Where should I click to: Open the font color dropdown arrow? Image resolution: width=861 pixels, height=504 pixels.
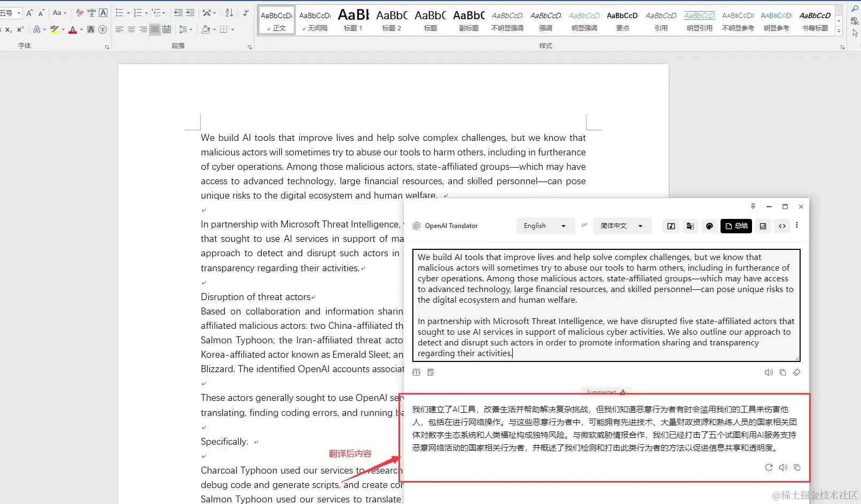[81, 29]
